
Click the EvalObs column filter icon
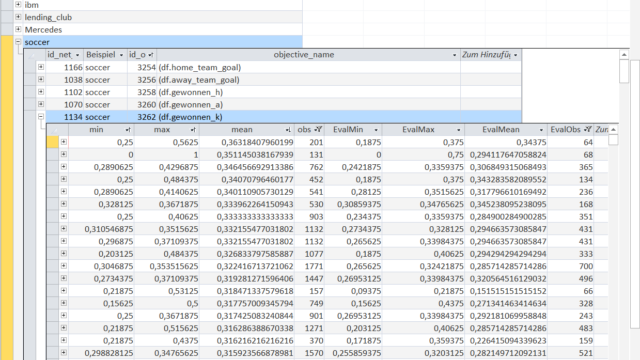[x=588, y=129]
